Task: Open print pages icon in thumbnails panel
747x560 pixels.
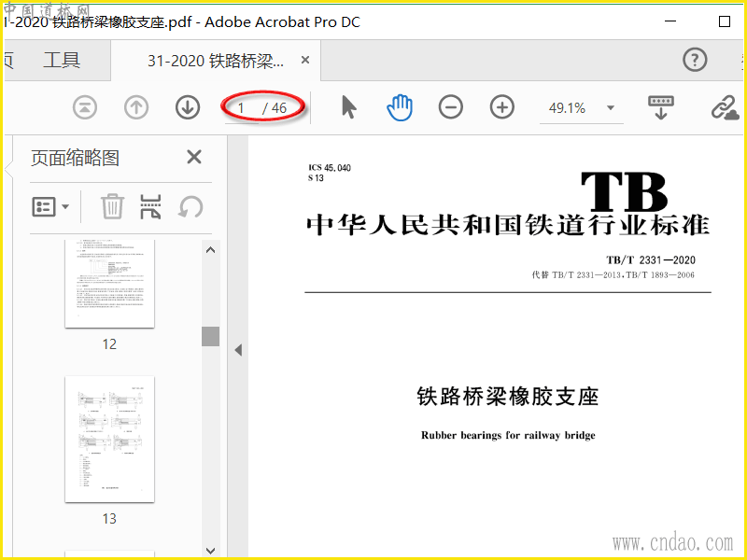Action: pyautogui.click(x=150, y=206)
